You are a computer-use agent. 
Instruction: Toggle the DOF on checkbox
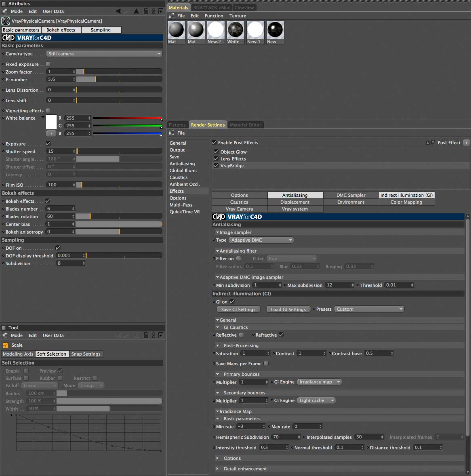pos(58,248)
